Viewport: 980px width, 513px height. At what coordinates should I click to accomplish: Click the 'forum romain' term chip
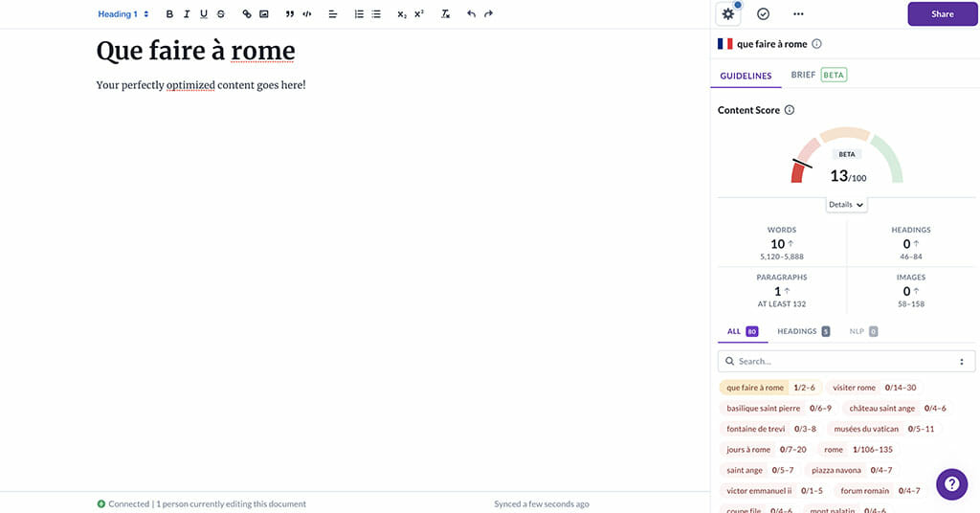(x=880, y=490)
